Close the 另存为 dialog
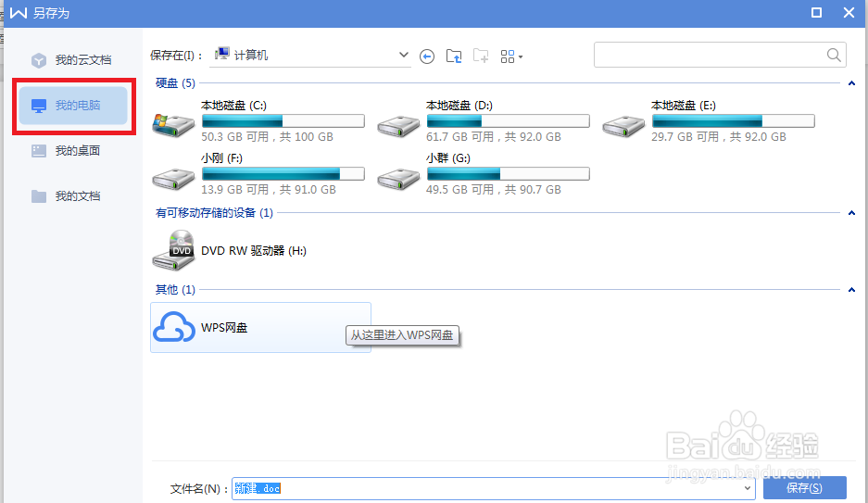 pyautogui.click(x=849, y=12)
